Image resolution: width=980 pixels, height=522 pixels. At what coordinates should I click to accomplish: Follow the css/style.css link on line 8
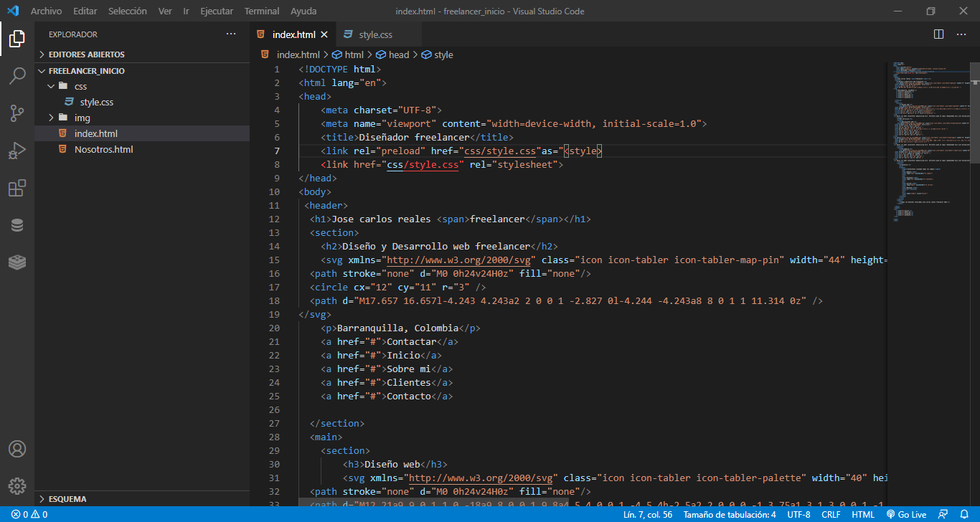coord(423,165)
